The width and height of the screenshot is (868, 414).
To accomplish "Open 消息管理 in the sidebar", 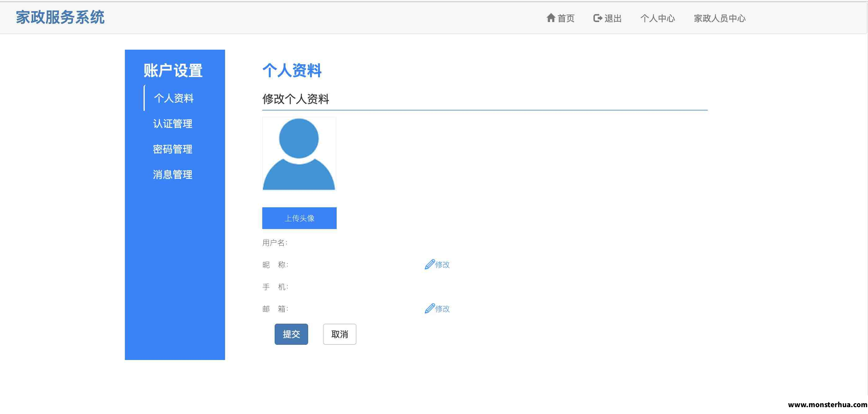I will click(x=173, y=174).
